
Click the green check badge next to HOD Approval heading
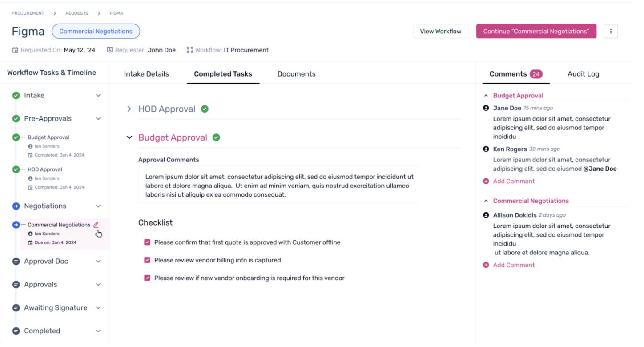coord(205,109)
